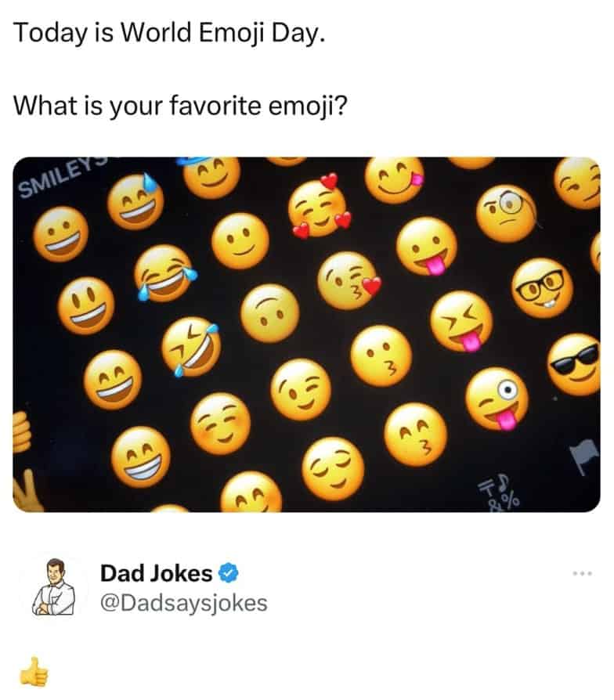The width and height of the screenshot is (614, 700).
Task: Click the Dad Jokes display name
Action: click(156, 573)
